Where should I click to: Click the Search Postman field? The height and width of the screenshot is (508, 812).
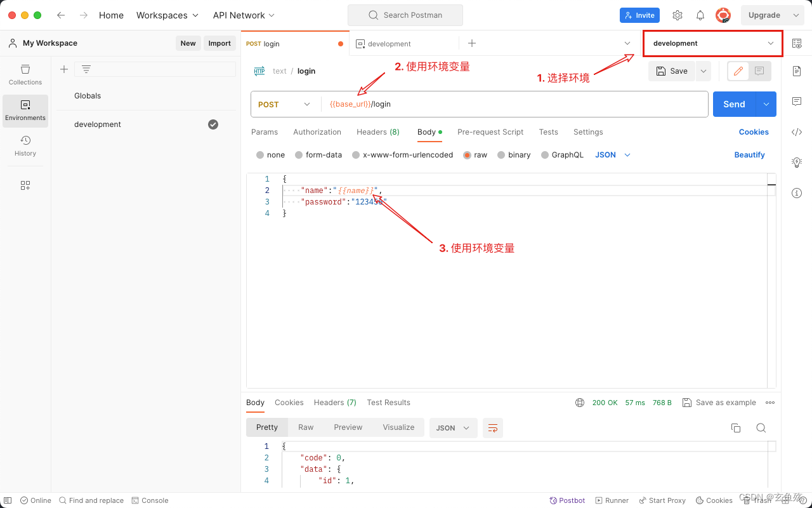tap(405, 15)
